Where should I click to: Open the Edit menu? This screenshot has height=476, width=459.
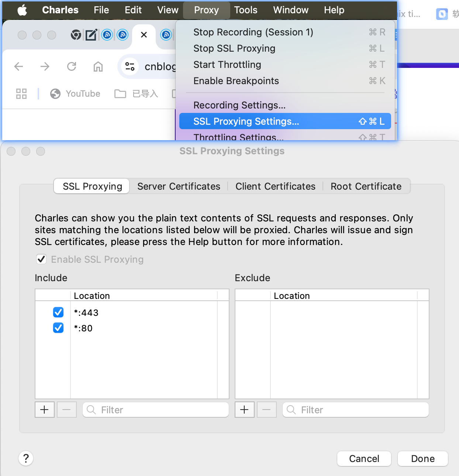pyautogui.click(x=133, y=10)
